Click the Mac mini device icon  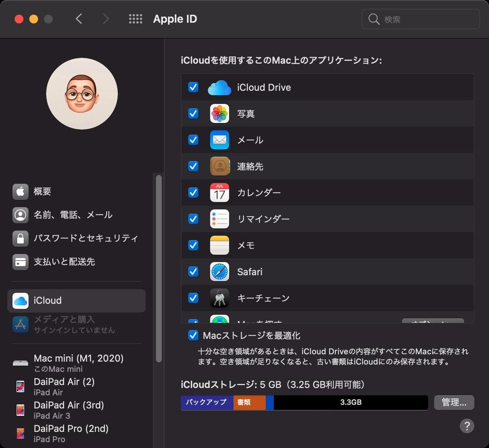click(20, 363)
